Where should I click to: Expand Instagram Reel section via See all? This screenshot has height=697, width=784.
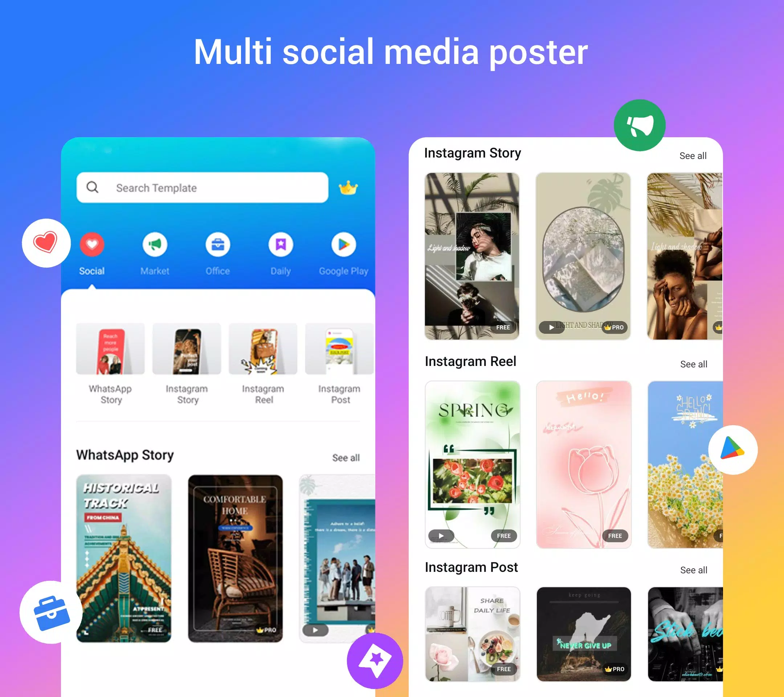coord(692,364)
